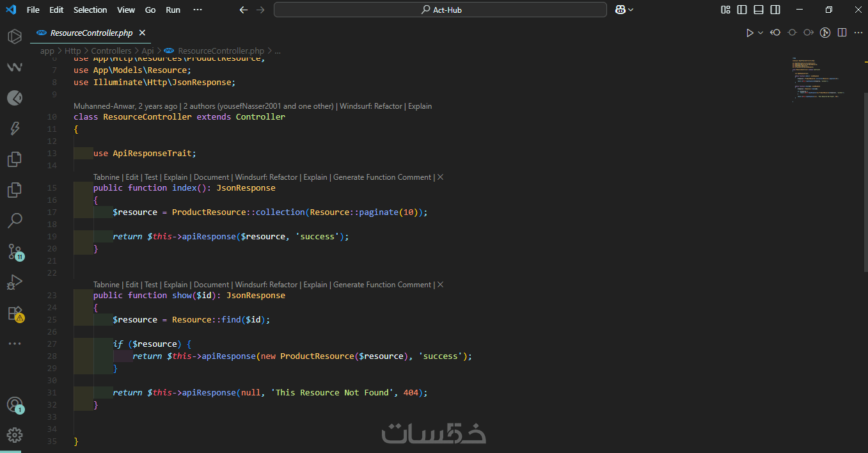Dismiss code lens with X above index() function
868x453 pixels.
(440, 177)
